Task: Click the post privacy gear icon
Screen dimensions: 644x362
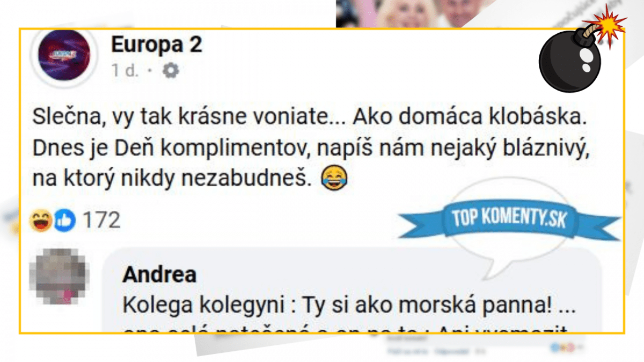Action: tap(171, 70)
